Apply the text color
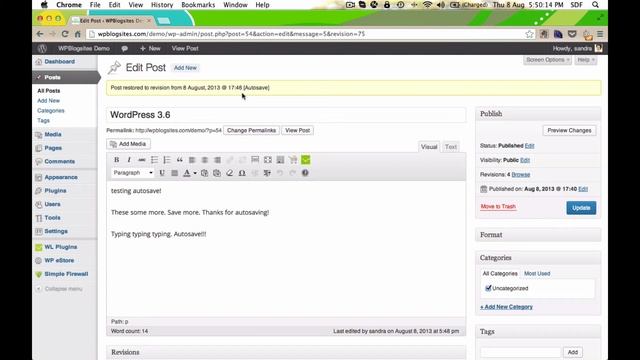The image size is (640, 360). [187, 173]
